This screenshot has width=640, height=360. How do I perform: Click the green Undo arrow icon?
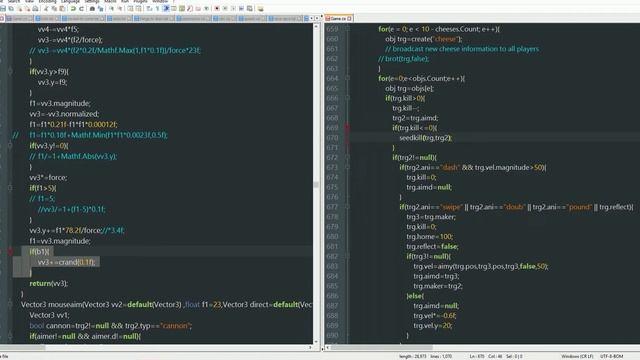click(x=73, y=9)
